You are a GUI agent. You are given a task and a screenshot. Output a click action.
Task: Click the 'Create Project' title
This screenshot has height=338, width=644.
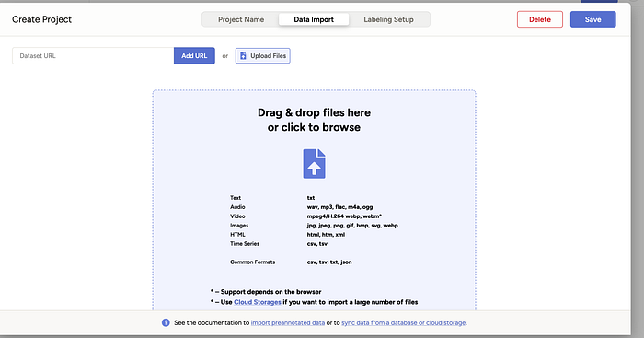pos(42,19)
